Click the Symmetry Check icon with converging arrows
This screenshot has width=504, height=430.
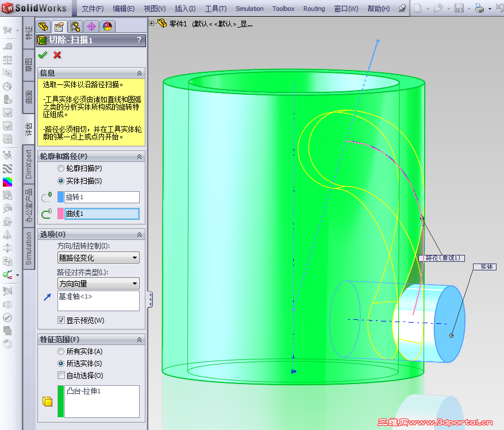point(7,247)
